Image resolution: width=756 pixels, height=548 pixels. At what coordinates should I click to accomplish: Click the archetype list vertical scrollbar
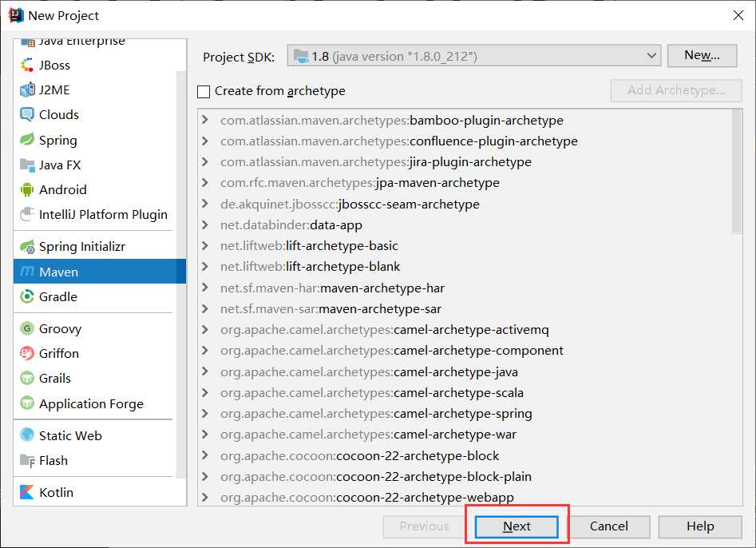coord(736,172)
